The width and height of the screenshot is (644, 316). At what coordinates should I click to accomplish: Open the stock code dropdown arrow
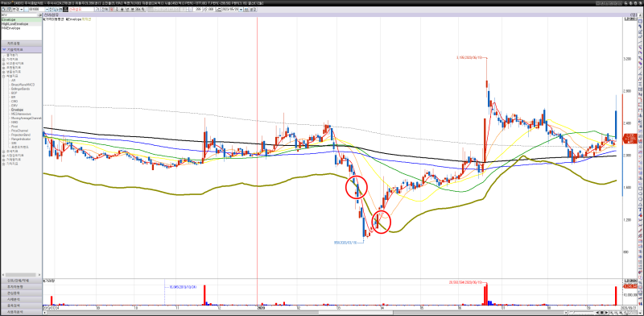point(47,10)
